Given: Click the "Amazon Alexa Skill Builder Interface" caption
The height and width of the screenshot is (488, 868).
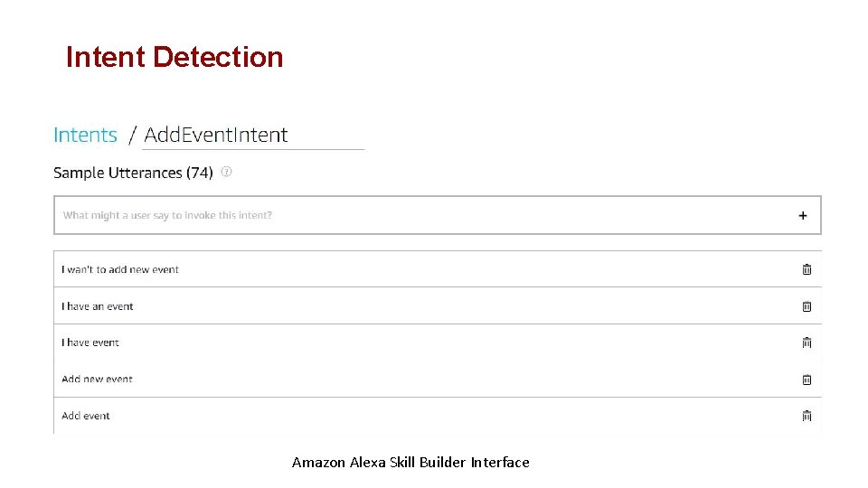Looking at the screenshot, I should [410, 463].
